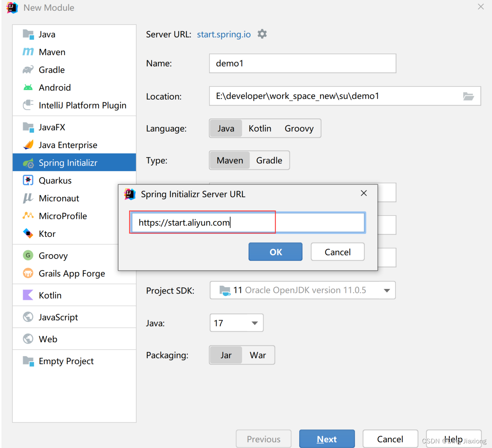
Task: Click the Java Enterprise icon
Action: coord(28,145)
